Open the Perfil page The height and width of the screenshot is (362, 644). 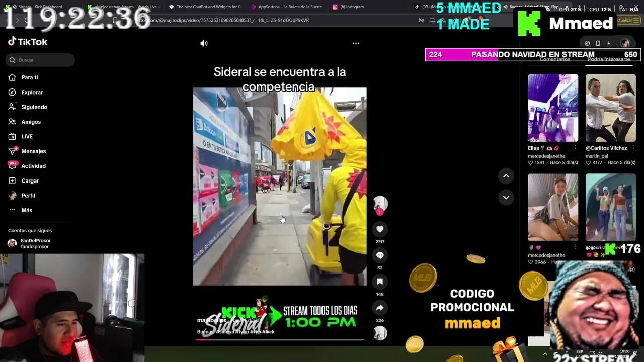[x=22, y=195]
